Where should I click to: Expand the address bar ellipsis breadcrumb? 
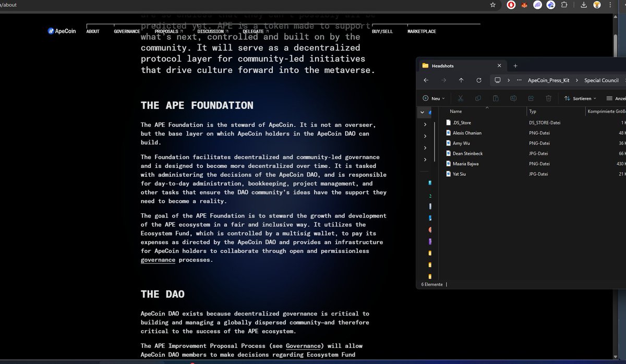point(520,80)
